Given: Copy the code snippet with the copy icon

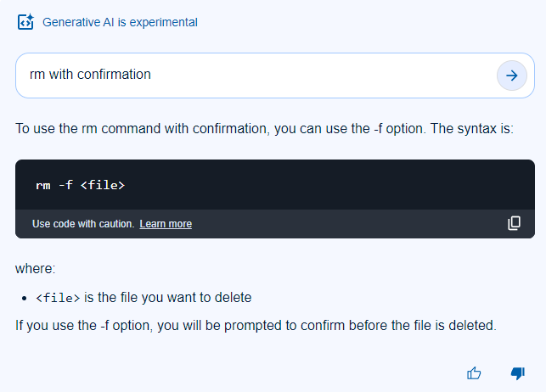Looking at the screenshot, I should [x=514, y=223].
